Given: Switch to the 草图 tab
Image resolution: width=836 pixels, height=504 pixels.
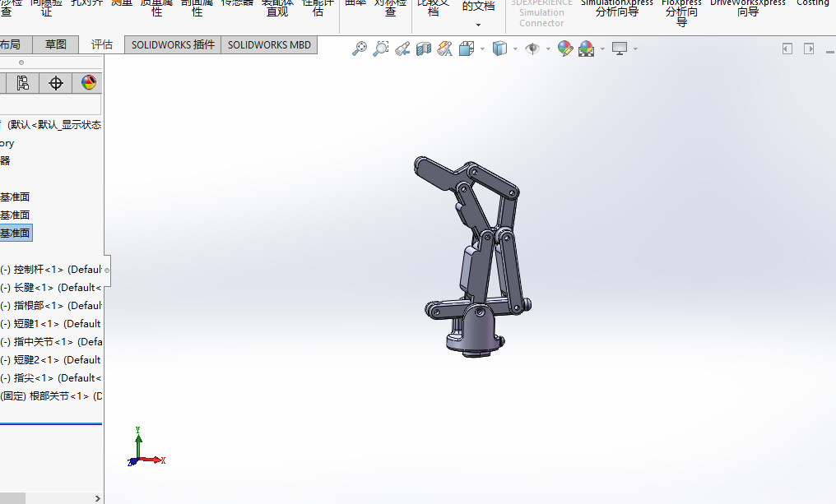Looking at the screenshot, I should [x=55, y=44].
